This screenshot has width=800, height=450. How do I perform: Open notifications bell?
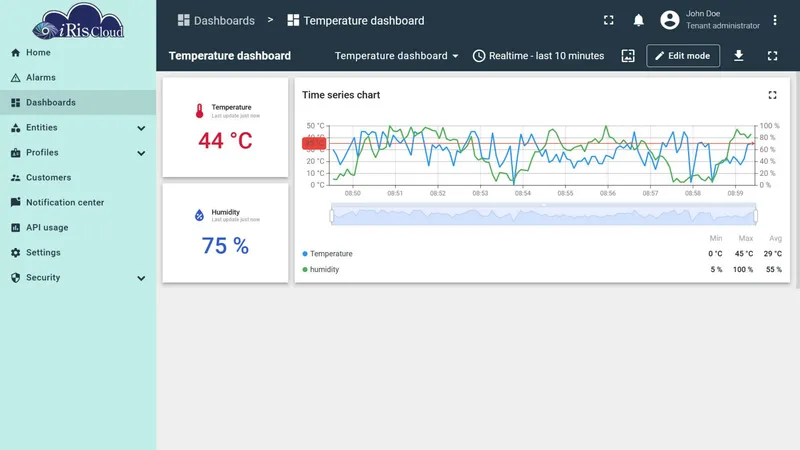pos(638,20)
